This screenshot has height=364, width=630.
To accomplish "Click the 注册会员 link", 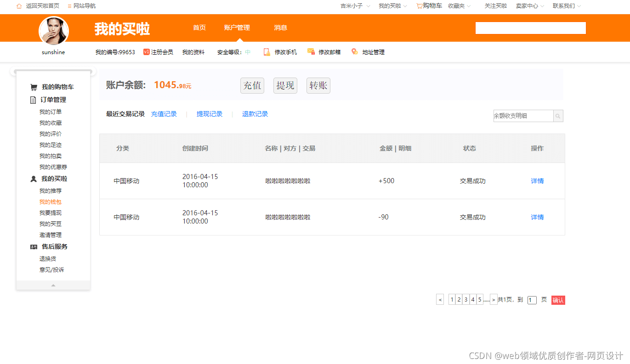I will tap(162, 52).
